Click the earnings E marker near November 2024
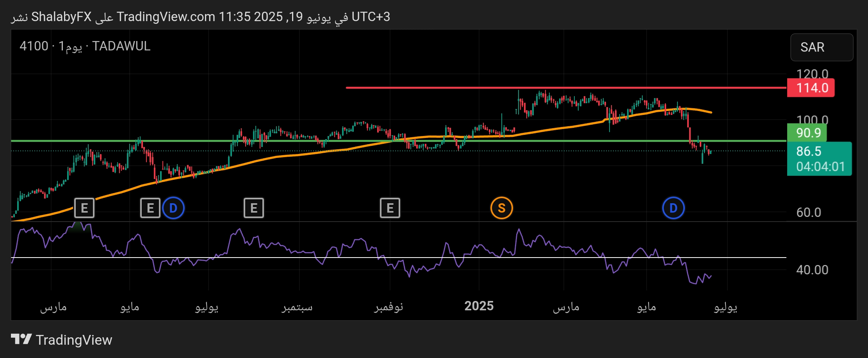Viewport: 868px width, 358px height. point(390,208)
